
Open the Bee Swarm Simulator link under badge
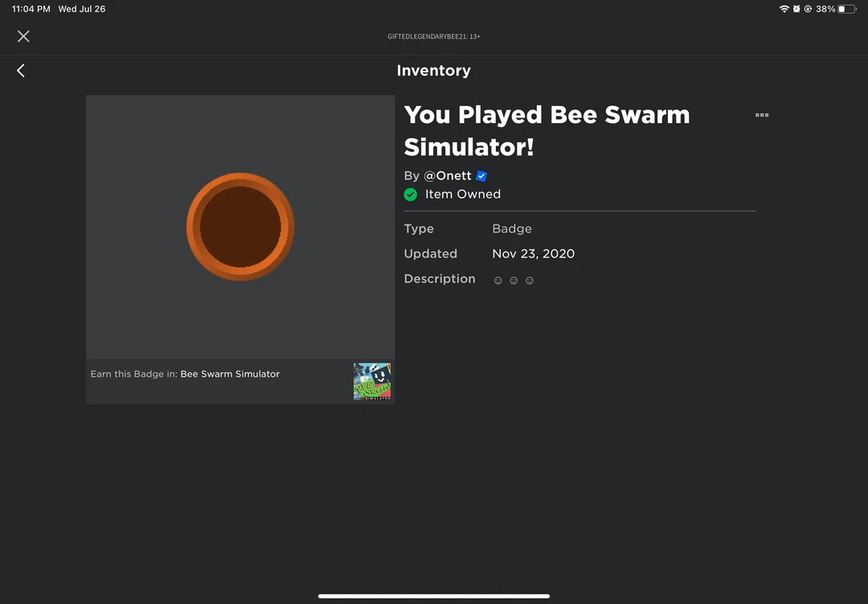[230, 374]
